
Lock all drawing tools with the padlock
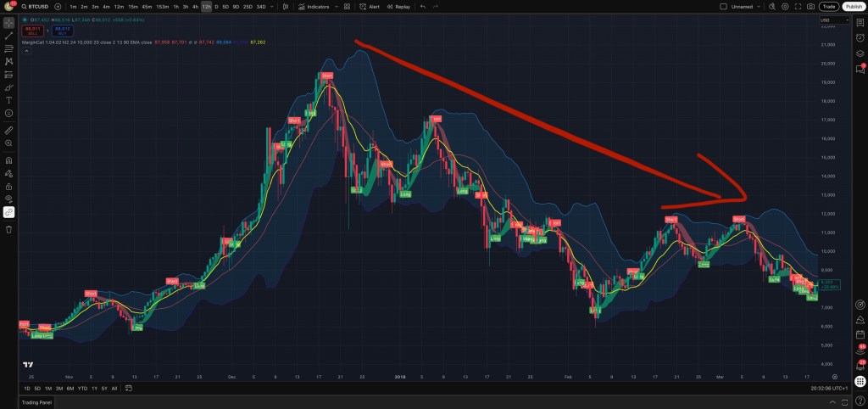click(x=8, y=186)
